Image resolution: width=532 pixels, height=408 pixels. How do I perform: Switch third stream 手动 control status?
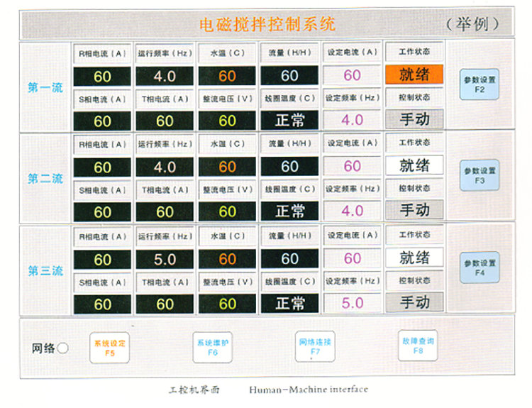click(x=414, y=302)
